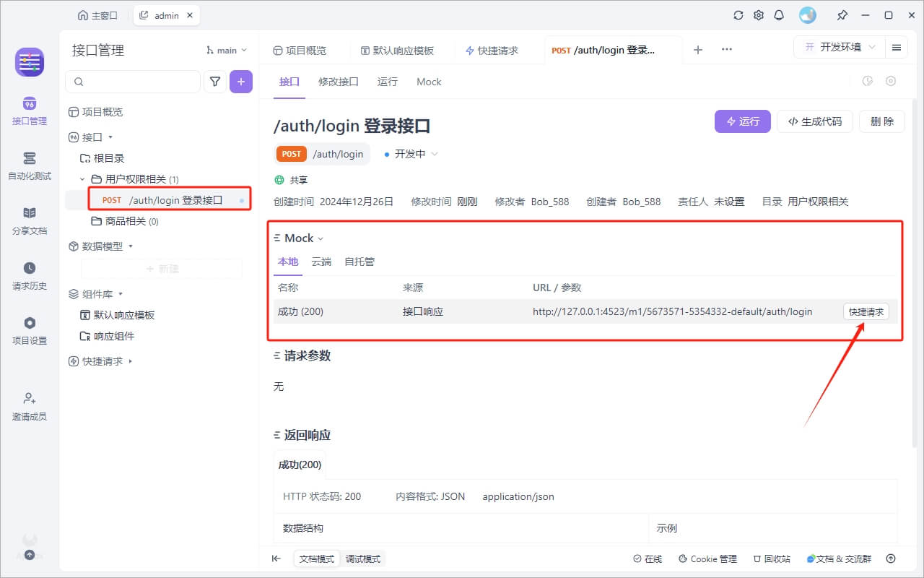The width and height of the screenshot is (924, 578).
Task: Open the notification bell icon
Action: click(779, 15)
